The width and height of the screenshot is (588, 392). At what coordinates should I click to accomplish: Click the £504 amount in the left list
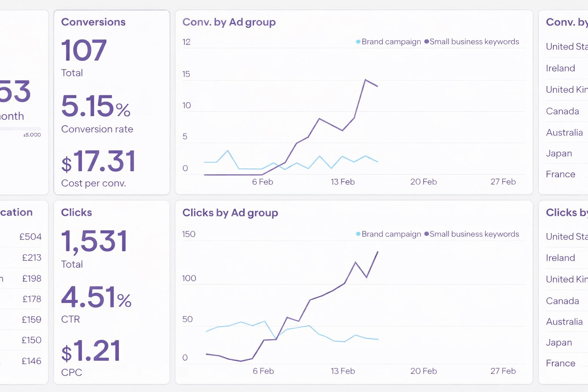31,237
